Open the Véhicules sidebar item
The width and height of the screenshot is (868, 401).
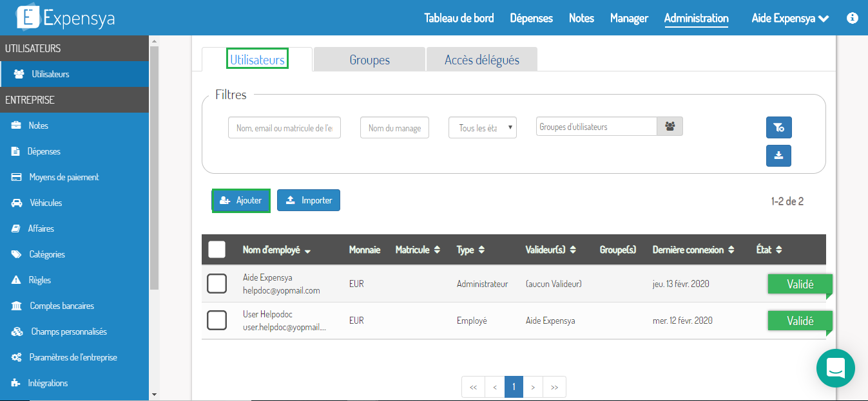(x=75, y=203)
